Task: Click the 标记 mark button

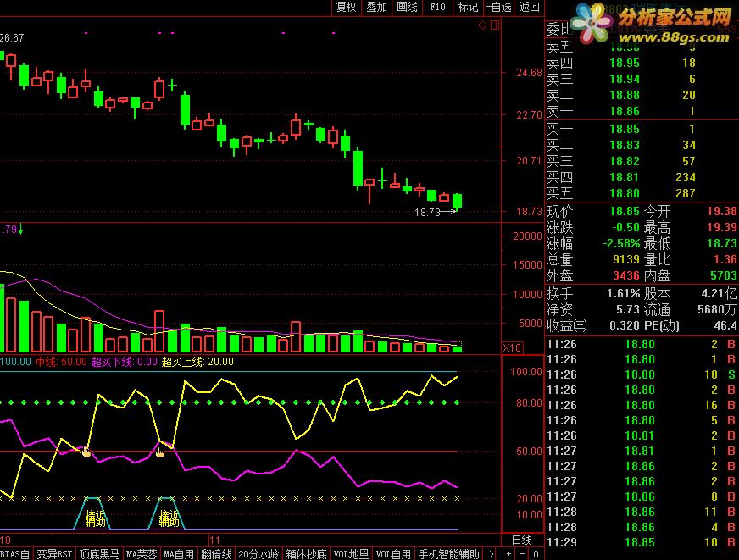Action: pyautogui.click(x=468, y=7)
